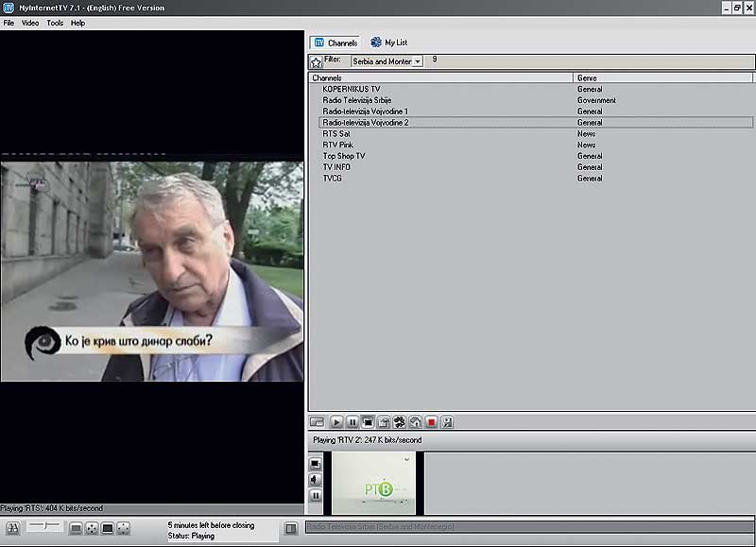This screenshot has height=547, width=756.
Task: Select RTV Pink channel
Action: click(338, 145)
